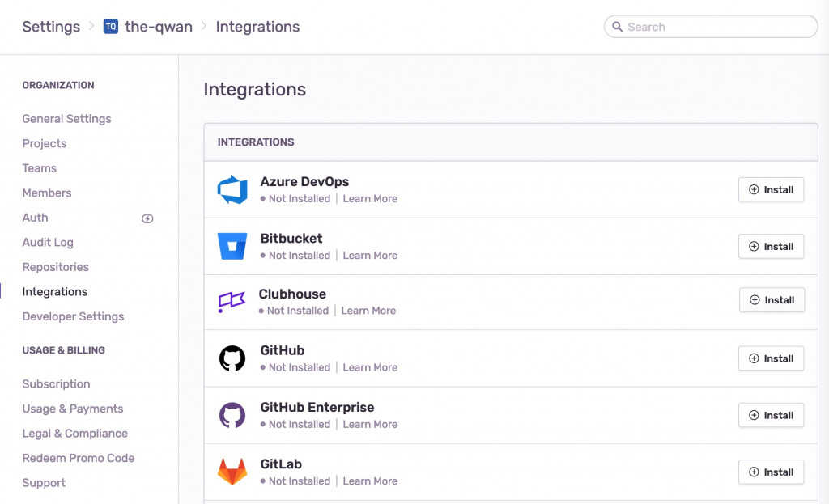The image size is (829, 504).
Task: Open Learn More for Clubhouse
Action: tap(368, 311)
